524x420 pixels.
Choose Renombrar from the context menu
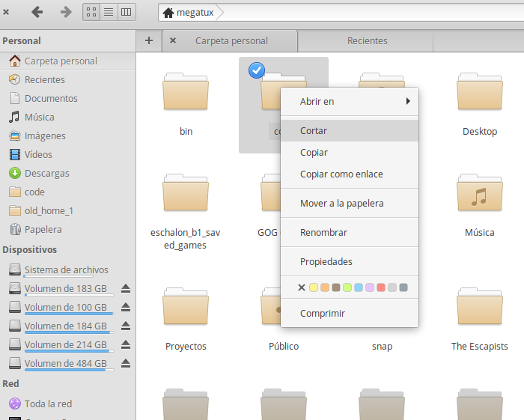click(350, 232)
